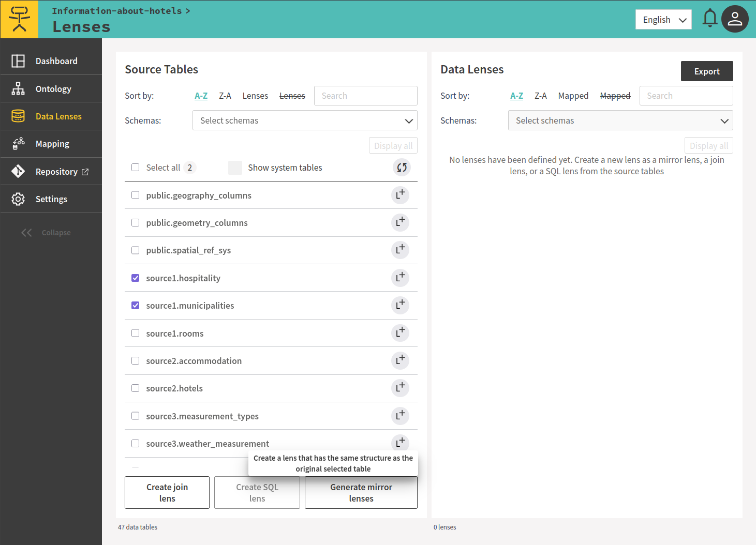Add lens for source1.hospitality table
The width and height of the screenshot is (756, 545).
(x=400, y=278)
